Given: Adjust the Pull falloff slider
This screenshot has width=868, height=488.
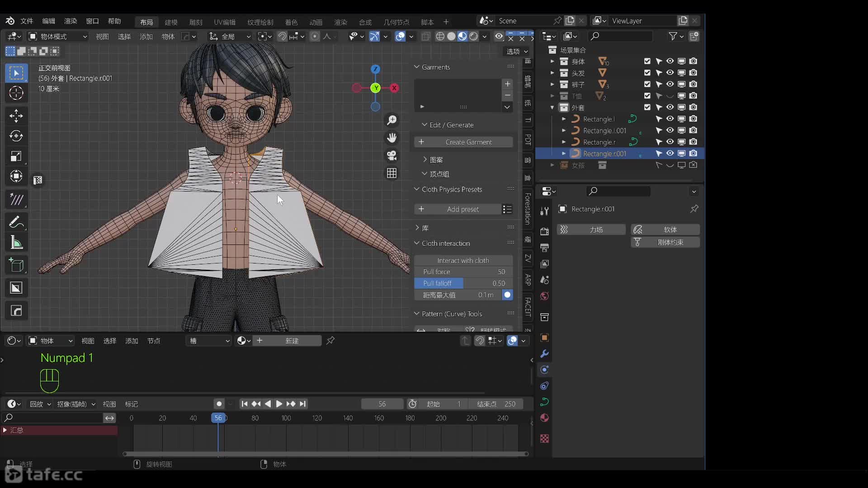Looking at the screenshot, I should pyautogui.click(x=463, y=283).
